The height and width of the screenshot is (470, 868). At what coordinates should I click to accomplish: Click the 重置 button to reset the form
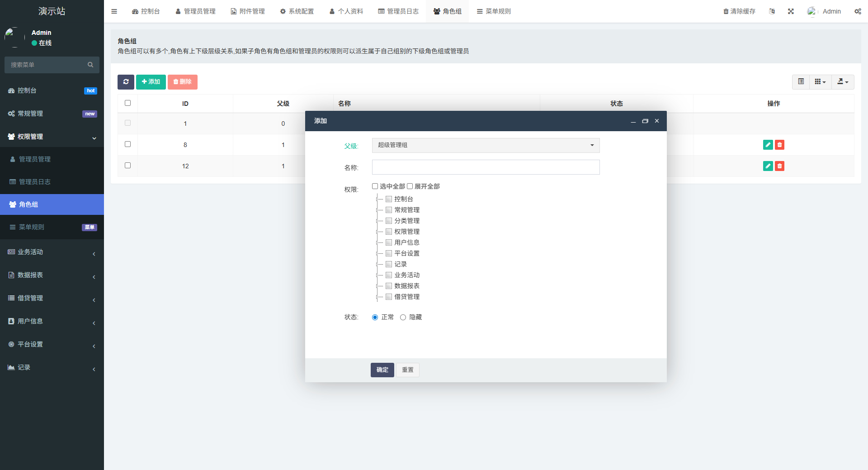pyautogui.click(x=407, y=370)
